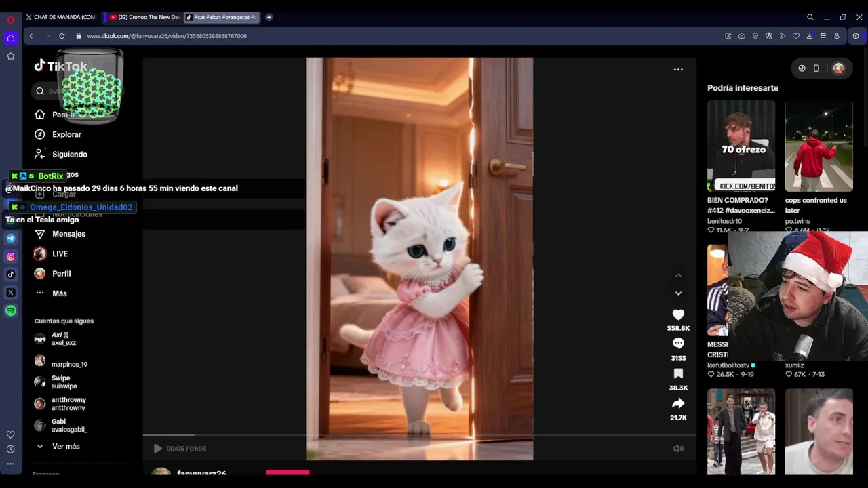868x488 pixels.
Task: Open losfutbolitostv channel link
Action: [x=728, y=365]
